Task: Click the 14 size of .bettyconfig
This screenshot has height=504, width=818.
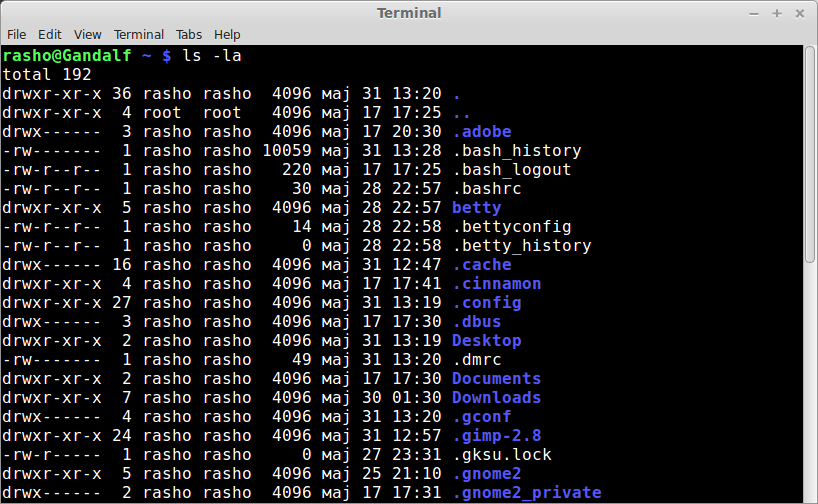Action: 302,226
